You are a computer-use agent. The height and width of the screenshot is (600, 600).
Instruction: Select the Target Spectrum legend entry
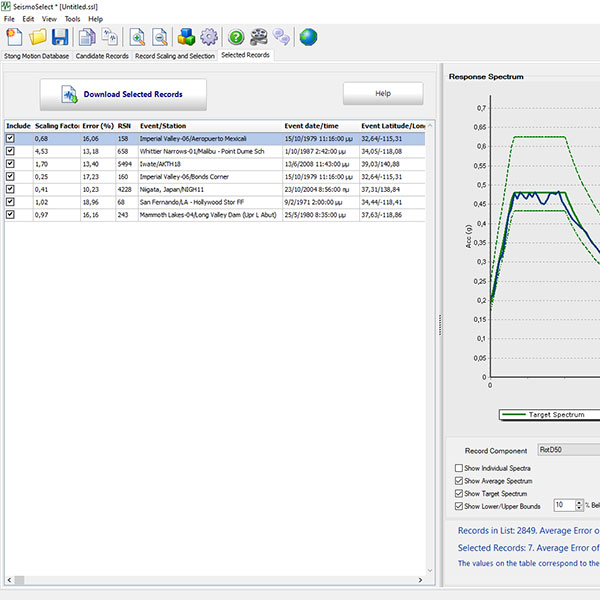point(550,414)
